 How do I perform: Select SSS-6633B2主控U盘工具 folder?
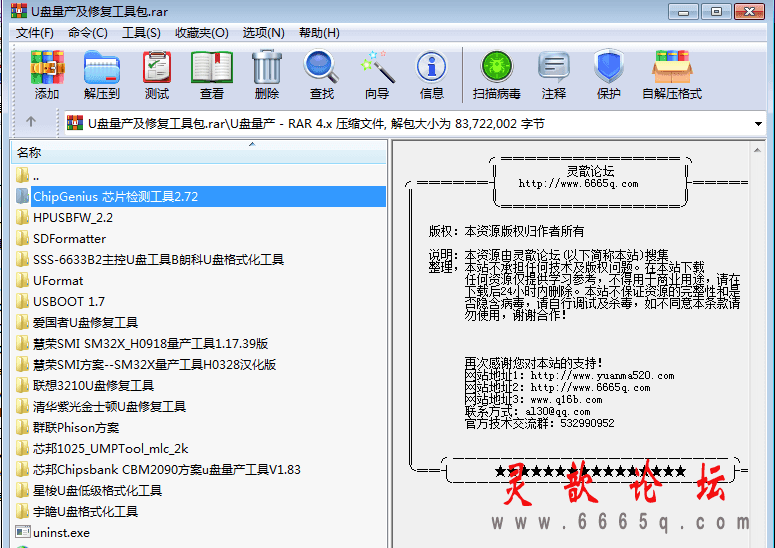[158, 259]
